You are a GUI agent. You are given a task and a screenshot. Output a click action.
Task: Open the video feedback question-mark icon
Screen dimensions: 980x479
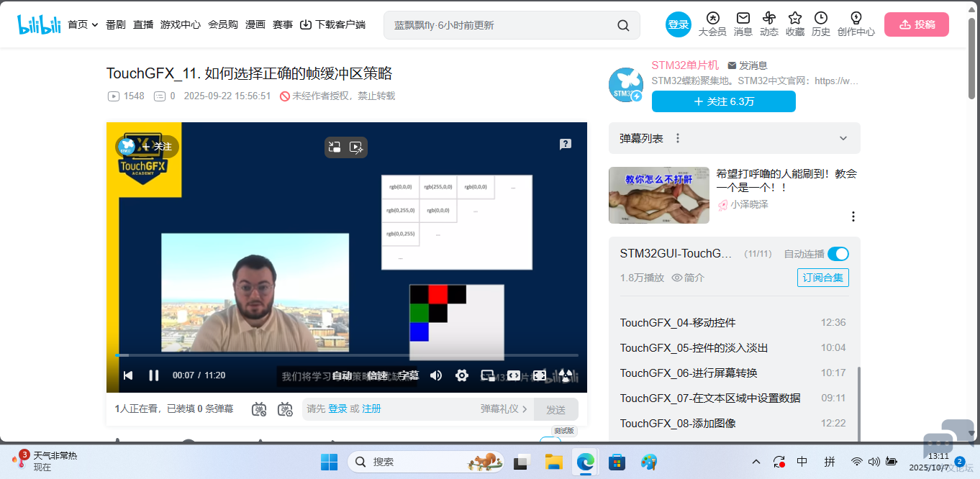tap(566, 144)
